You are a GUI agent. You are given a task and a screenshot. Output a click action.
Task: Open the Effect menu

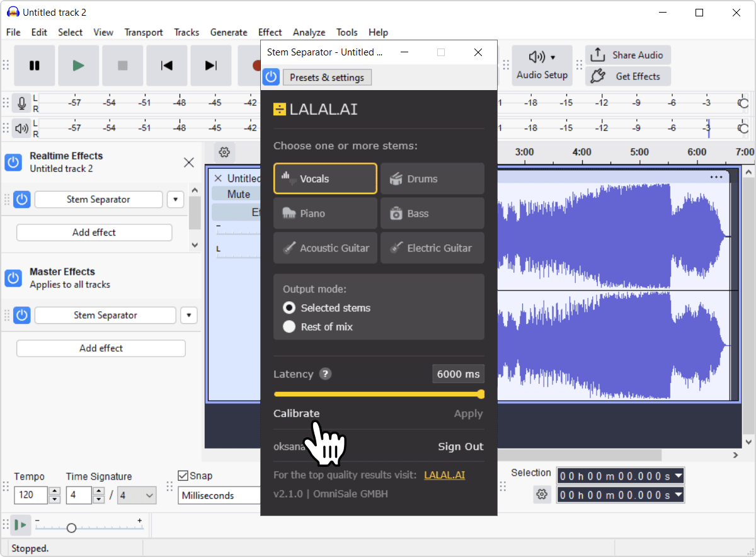coord(270,32)
